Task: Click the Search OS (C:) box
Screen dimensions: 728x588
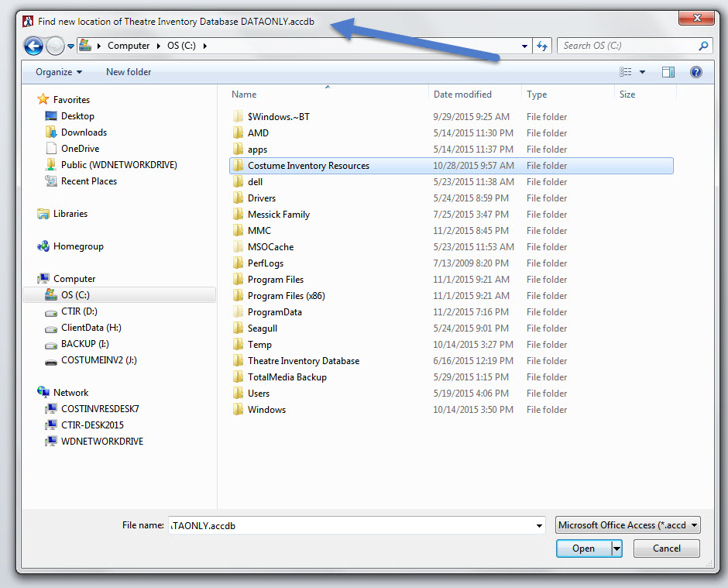Action: (626, 46)
